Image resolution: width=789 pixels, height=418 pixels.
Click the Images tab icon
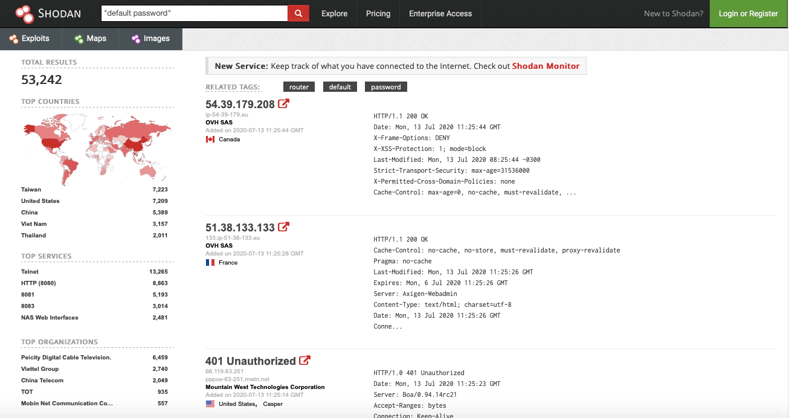pos(135,39)
